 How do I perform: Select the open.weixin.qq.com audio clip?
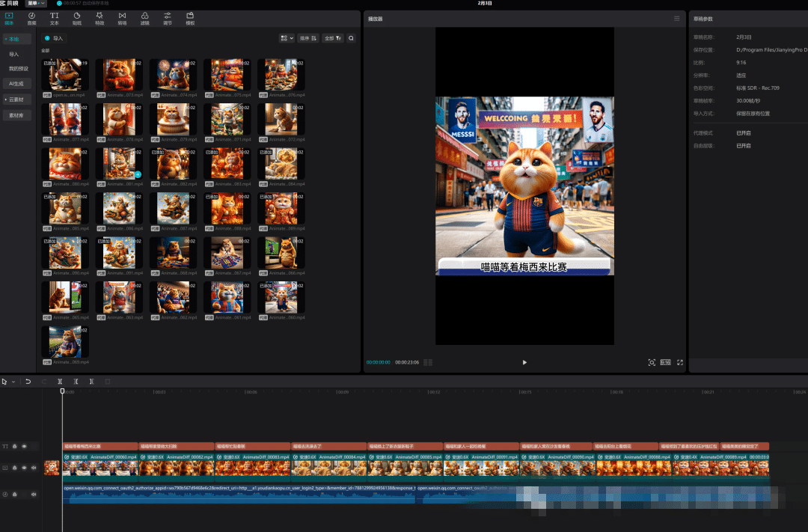click(x=239, y=495)
